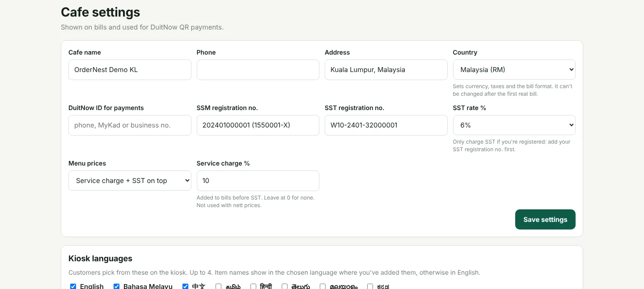Check the Kannada (ಕನ್ನಡ) language checkbox

tap(370, 286)
